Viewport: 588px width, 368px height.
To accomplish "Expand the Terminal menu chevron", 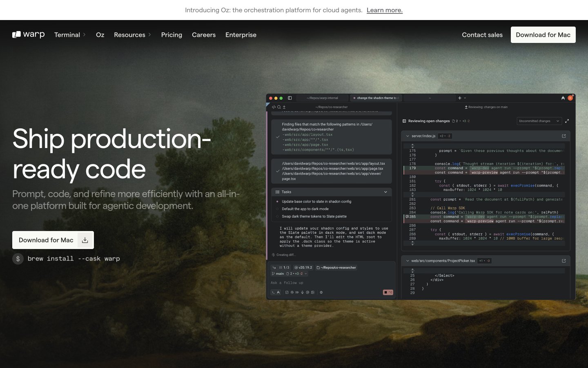I will coord(84,35).
